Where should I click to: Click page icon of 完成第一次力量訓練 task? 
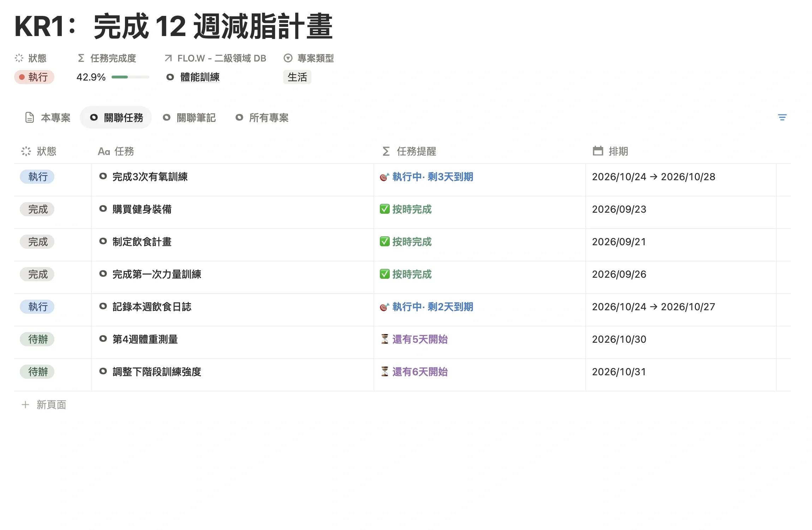pyautogui.click(x=103, y=273)
